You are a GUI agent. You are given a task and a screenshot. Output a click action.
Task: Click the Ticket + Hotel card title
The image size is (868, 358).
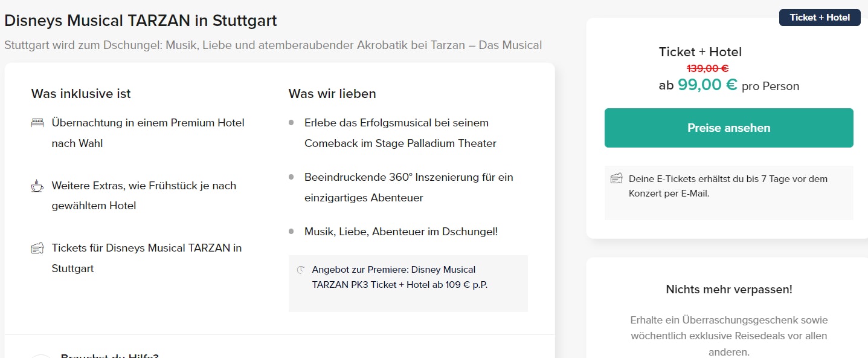700,52
